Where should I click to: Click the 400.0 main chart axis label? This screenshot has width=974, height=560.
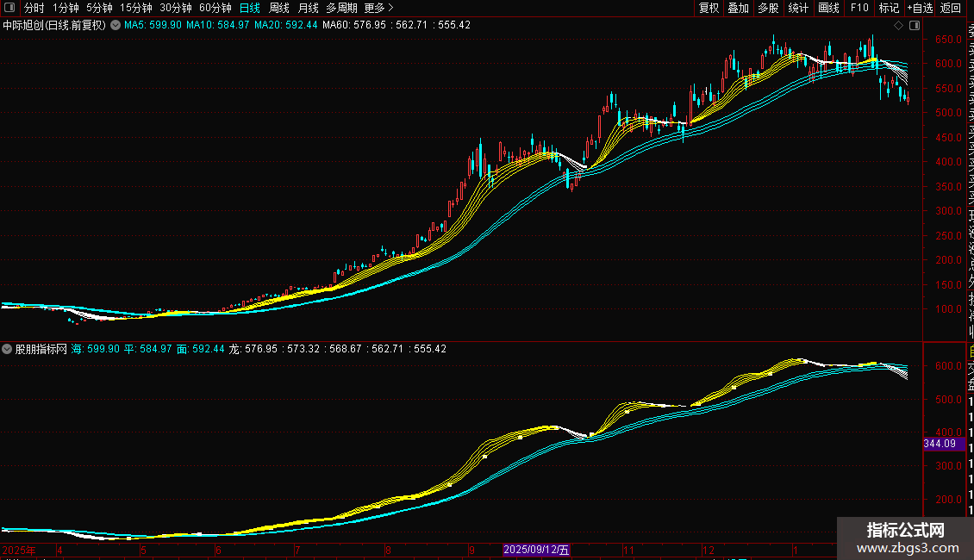point(948,162)
